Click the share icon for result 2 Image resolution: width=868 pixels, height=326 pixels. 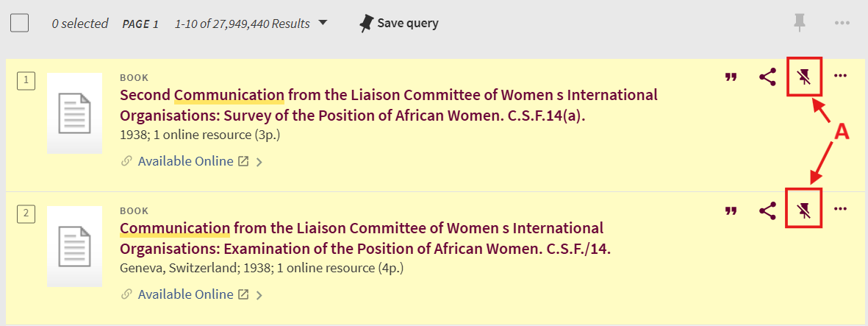coord(767,211)
